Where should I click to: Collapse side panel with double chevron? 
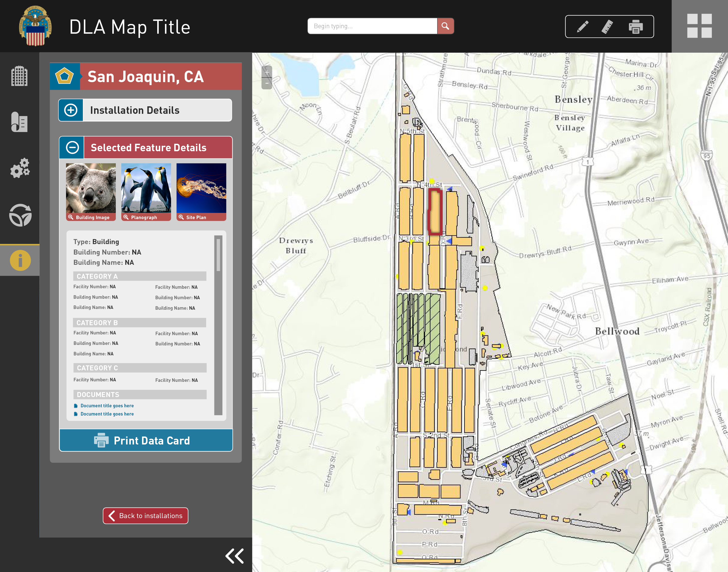[x=234, y=556]
